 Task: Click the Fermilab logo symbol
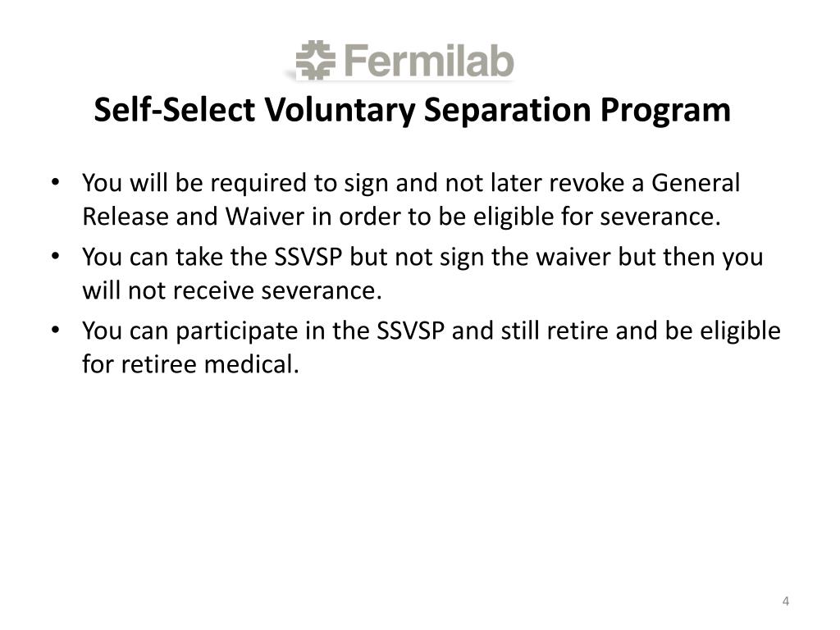click(x=316, y=60)
